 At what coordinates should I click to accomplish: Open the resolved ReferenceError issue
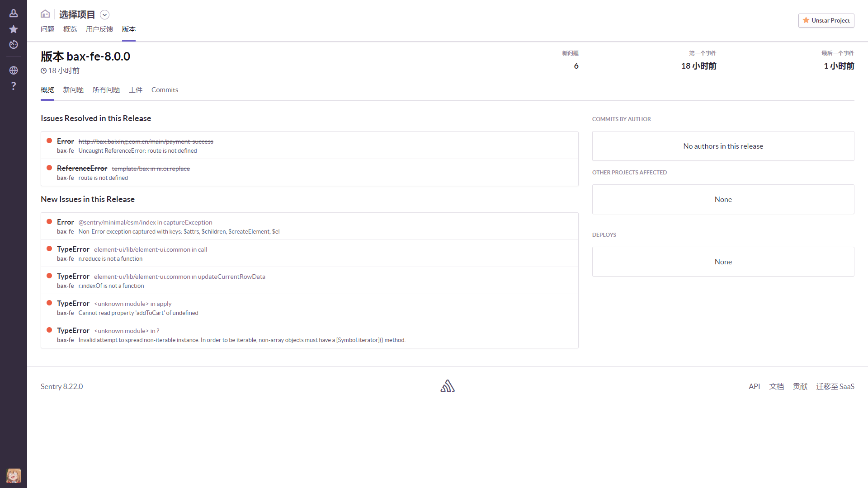pyautogui.click(x=82, y=169)
